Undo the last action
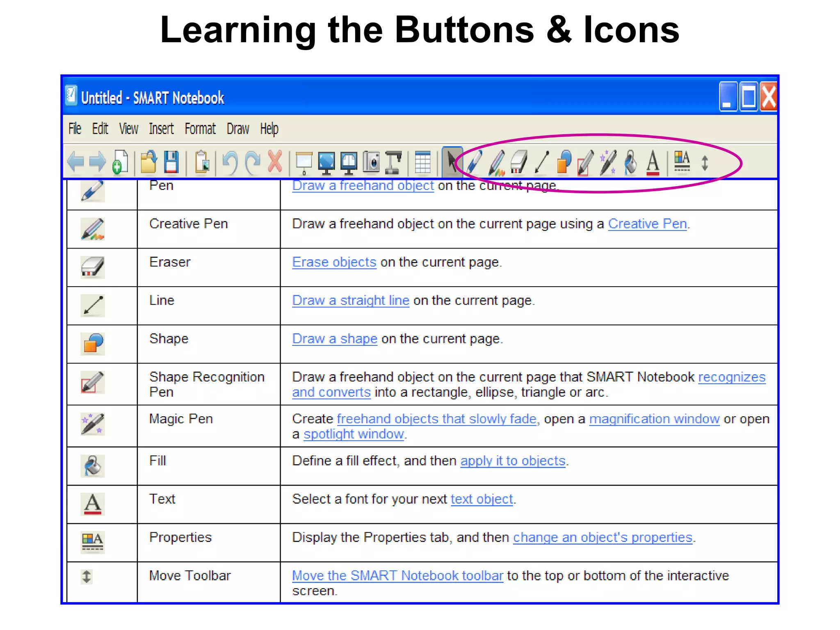The width and height of the screenshot is (840, 630). pyautogui.click(x=230, y=162)
